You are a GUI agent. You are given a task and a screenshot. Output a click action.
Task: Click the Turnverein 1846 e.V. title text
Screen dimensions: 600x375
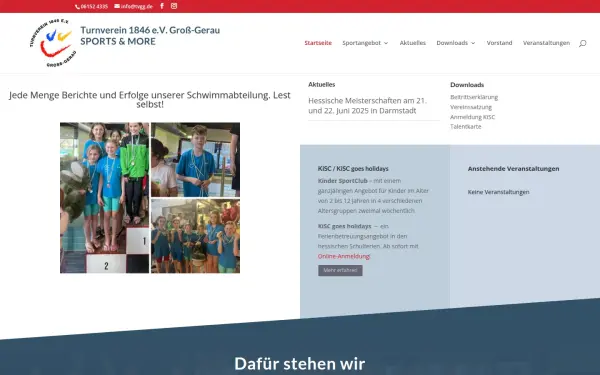point(150,30)
